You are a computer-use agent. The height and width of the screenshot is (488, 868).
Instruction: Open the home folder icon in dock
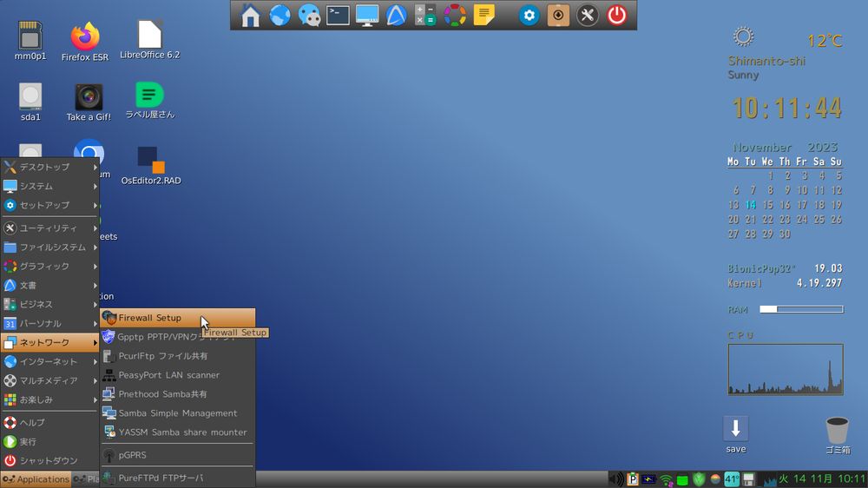[x=250, y=15]
